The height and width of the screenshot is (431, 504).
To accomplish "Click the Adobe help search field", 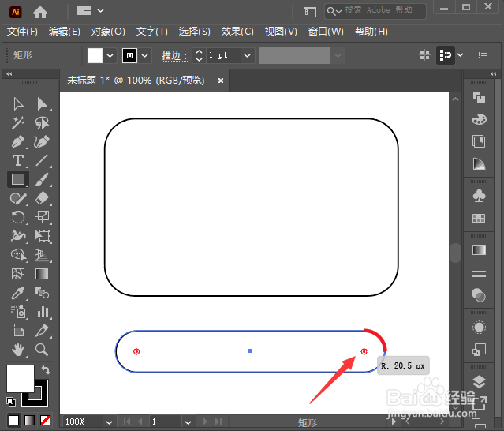I will (x=375, y=11).
